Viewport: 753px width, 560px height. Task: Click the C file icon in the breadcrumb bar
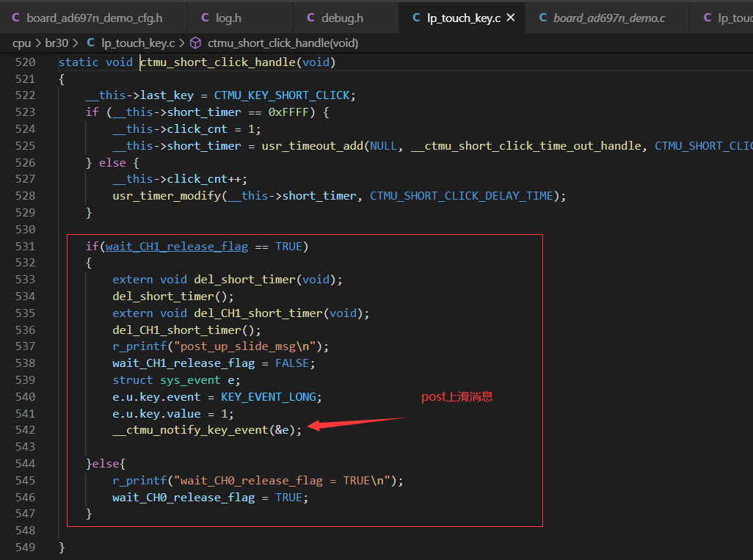point(91,43)
